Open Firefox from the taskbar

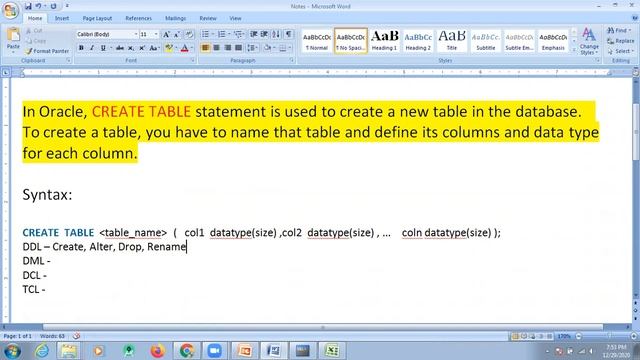click(x=157, y=351)
